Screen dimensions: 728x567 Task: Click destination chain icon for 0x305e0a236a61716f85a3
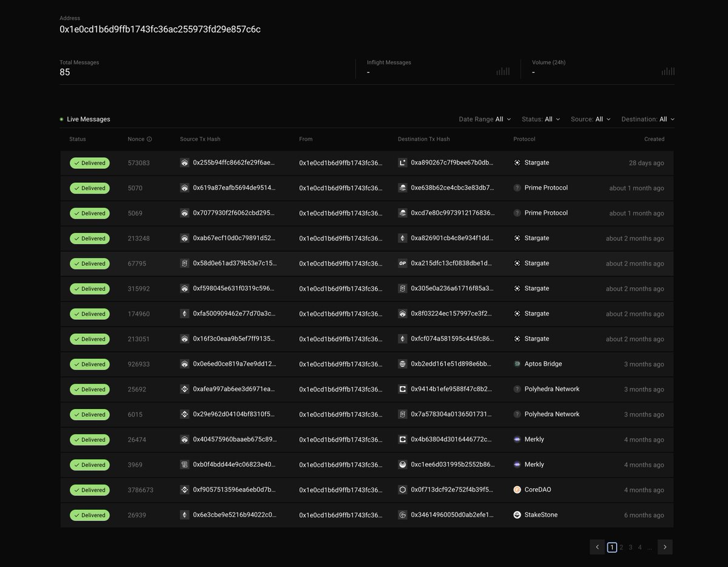402,288
